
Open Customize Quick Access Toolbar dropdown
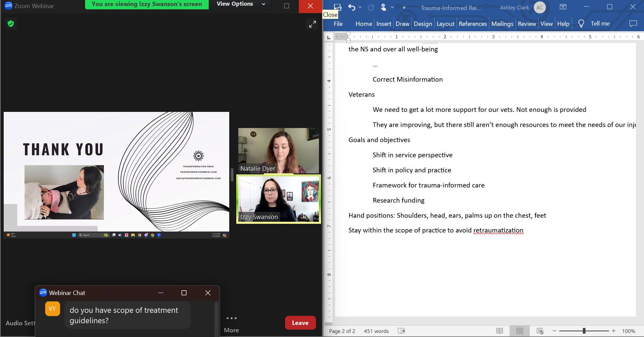tap(404, 7)
